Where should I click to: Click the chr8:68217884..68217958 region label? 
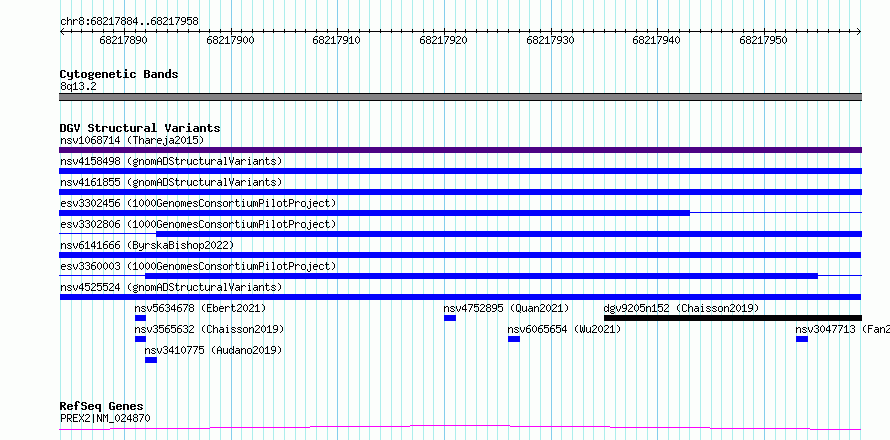129,22
